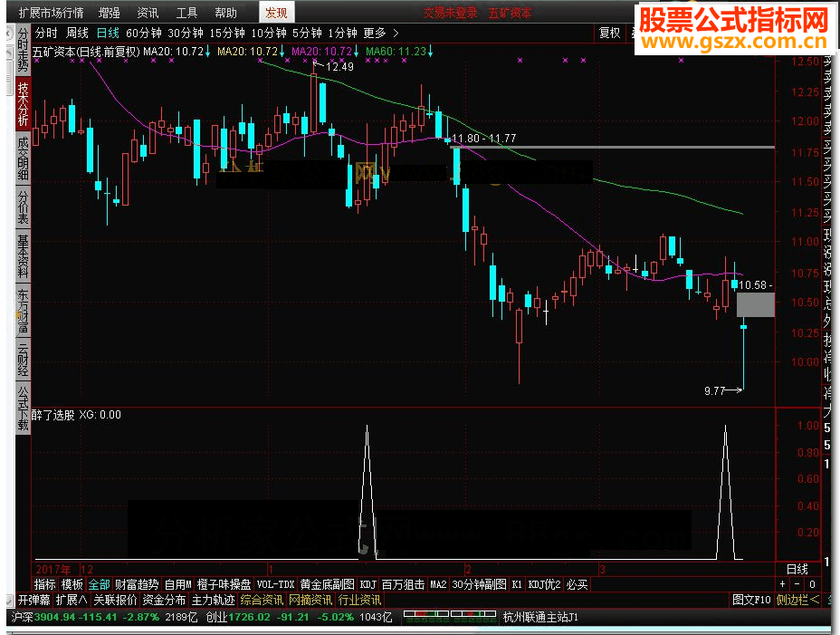The width and height of the screenshot is (840, 635).
Task: Open the 资讯 menu
Action: click(148, 13)
